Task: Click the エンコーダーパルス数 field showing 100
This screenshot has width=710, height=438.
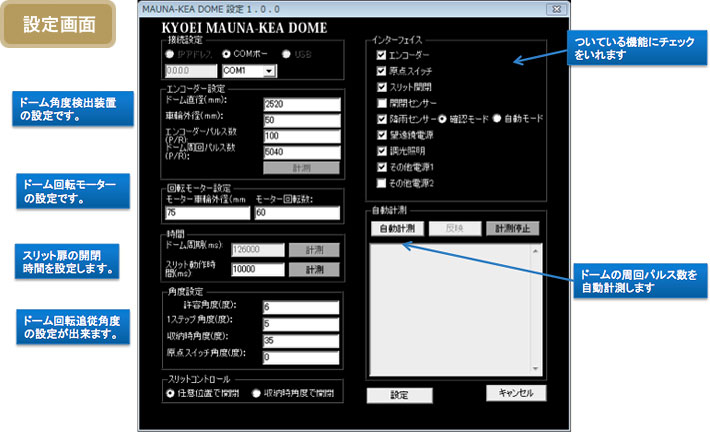Action: pos(302,136)
